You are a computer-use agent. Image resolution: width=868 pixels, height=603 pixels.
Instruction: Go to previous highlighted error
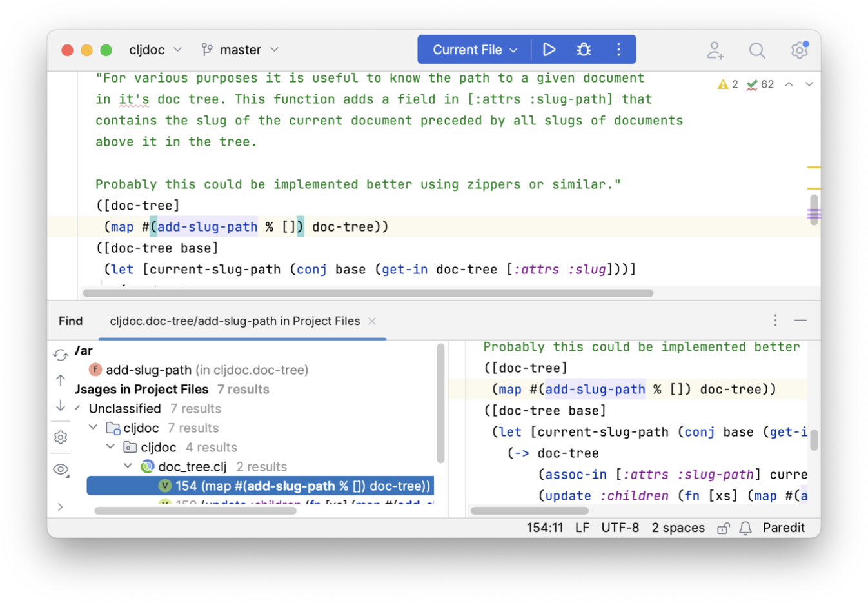point(789,84)
